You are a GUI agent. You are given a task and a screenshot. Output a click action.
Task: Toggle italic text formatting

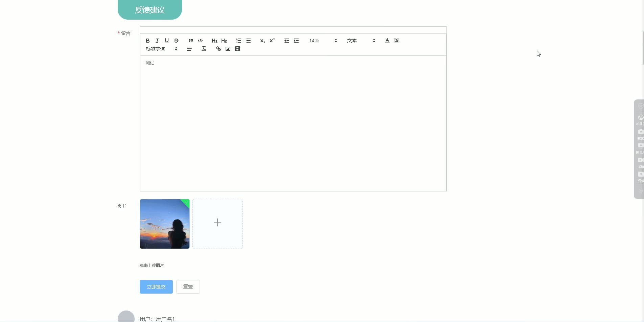click(x=157, y=41)
